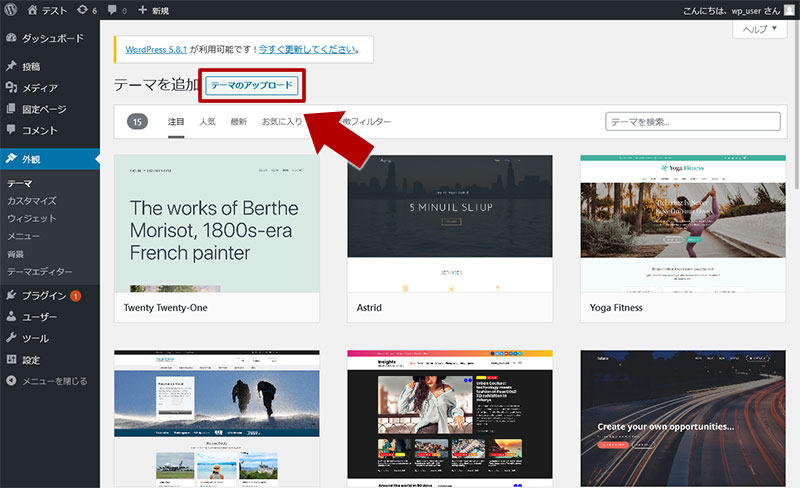The height and width of the screenshot is (488, 800).
Task: Follow the WordPress 5.8.1 link
Action: 156,50
